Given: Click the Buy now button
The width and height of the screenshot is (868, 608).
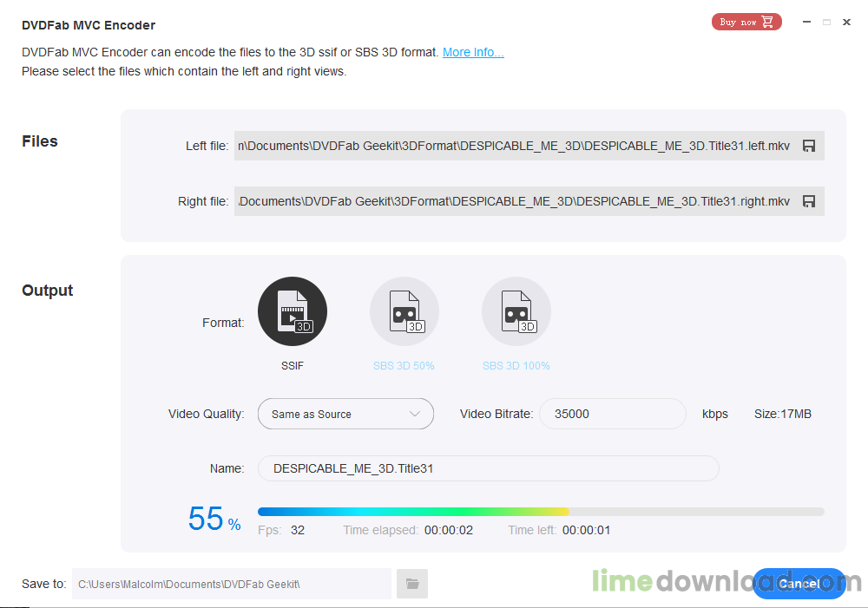Looking at the screenshot, I should point(746,22).
